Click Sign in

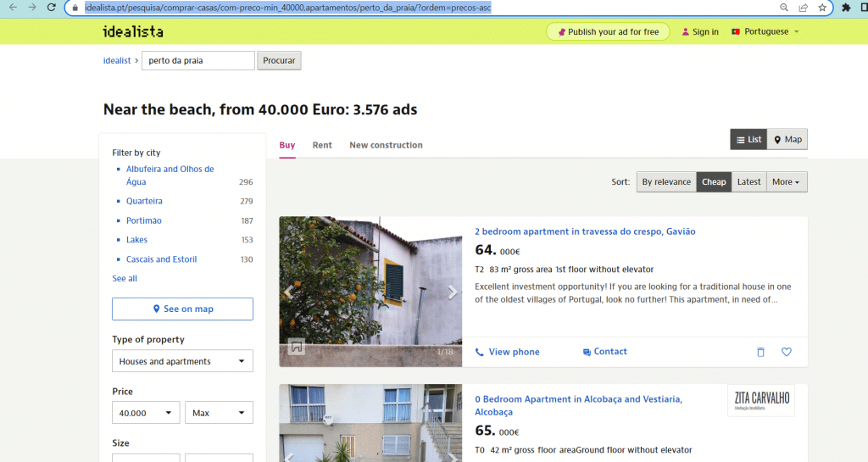pyautogui.click(x=700, y=31)
